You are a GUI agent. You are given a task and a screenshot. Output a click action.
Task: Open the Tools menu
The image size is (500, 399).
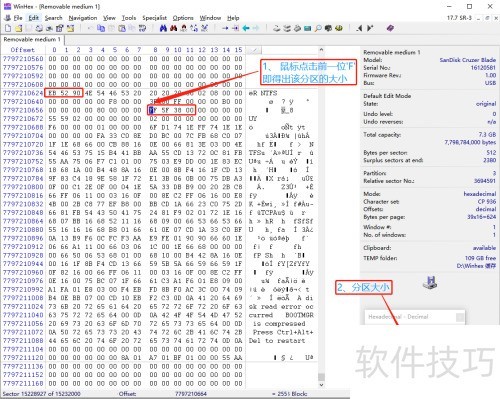(x=129, y=18)
